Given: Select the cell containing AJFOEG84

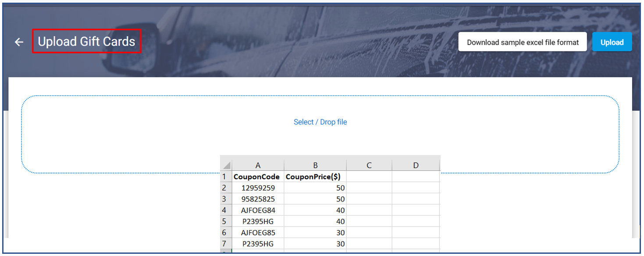Looking at the screenshot, I should pyautogui.click(x=258, y=210).
